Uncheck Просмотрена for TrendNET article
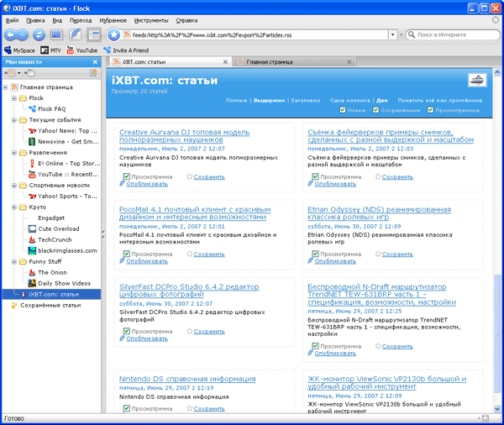 point(315,346)
